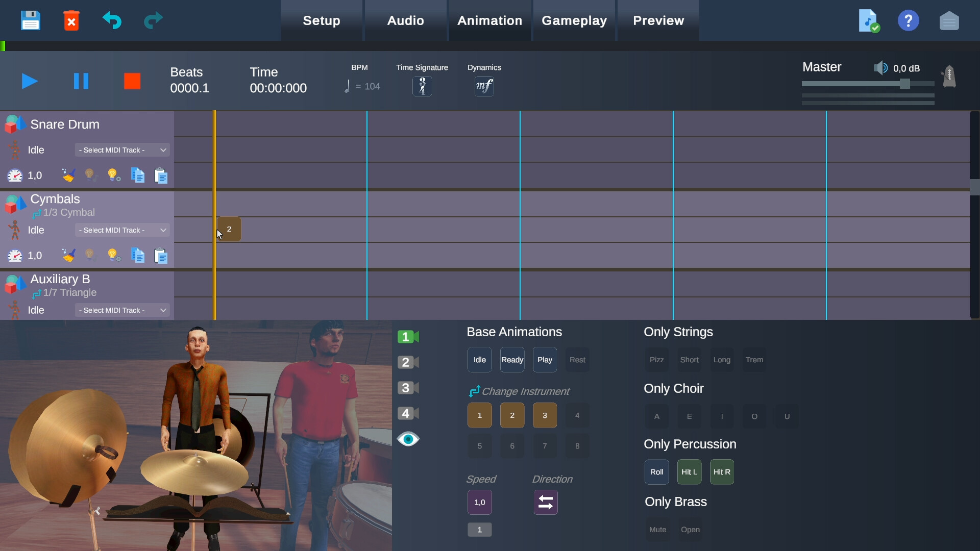Screen dimensions: 980x551
Task: Open the Time Signature selector
Action: click(x=422, y=86)
